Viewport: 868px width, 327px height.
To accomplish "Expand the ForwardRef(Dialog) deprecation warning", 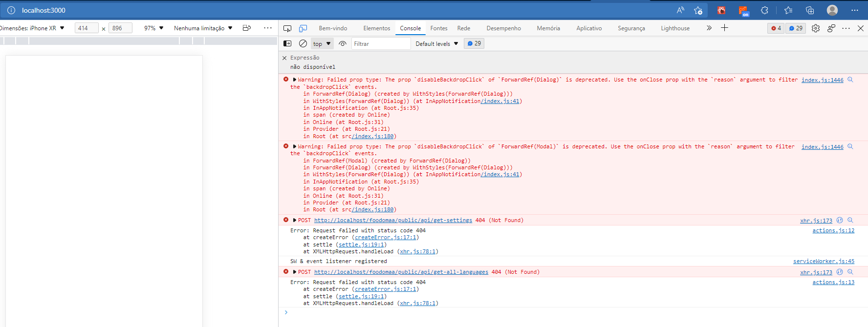I will point(295,80).
